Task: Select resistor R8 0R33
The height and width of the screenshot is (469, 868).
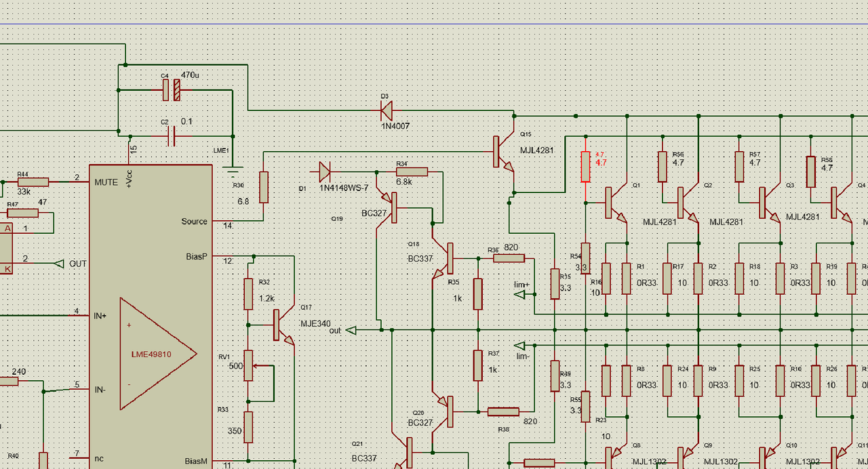Action: click(626, 380)
